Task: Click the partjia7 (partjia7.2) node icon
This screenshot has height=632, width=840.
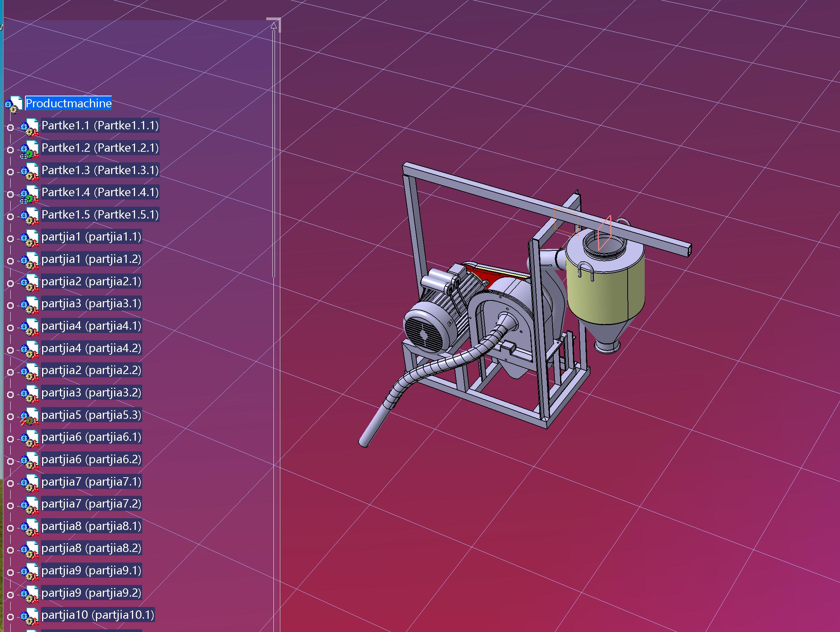Action: [x=30, y=505]
